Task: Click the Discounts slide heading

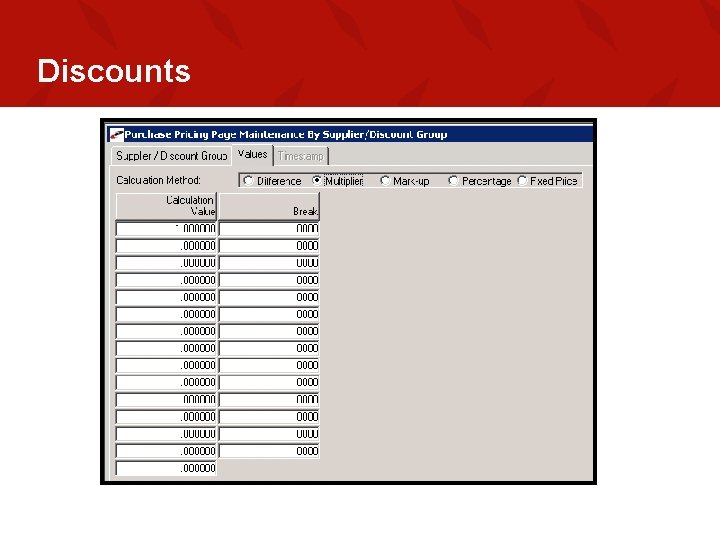Action: (x=113, y=71)
